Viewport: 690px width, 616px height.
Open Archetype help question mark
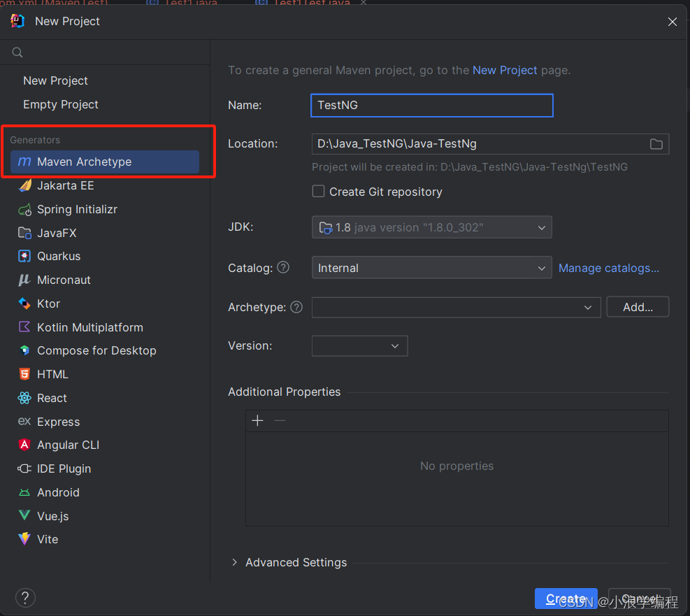pos(296,307)
